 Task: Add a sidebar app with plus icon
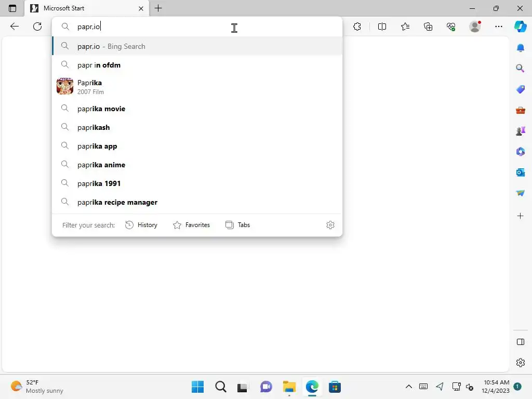click(x=520, y=216)
